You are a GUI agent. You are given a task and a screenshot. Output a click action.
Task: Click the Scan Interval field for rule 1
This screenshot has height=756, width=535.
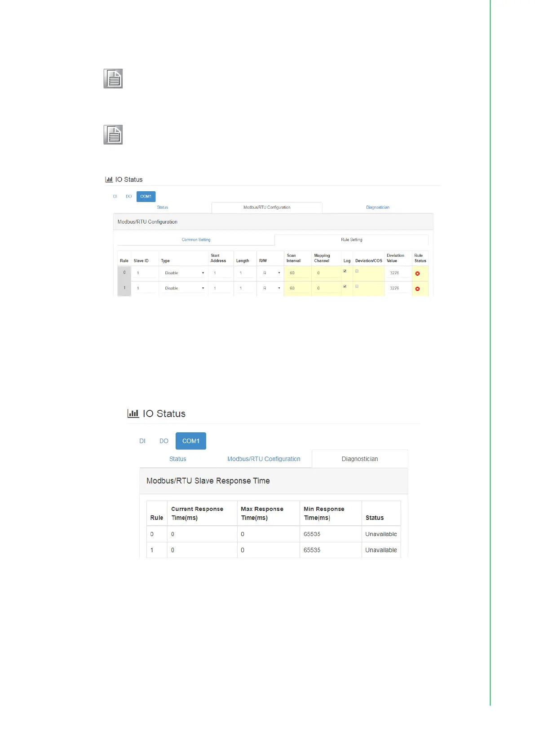coord(297,288)
